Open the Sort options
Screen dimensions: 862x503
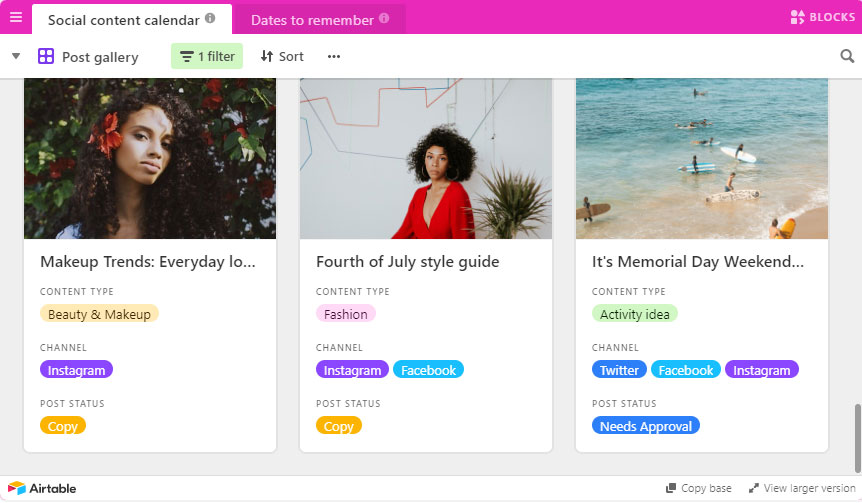click(282, 56)
